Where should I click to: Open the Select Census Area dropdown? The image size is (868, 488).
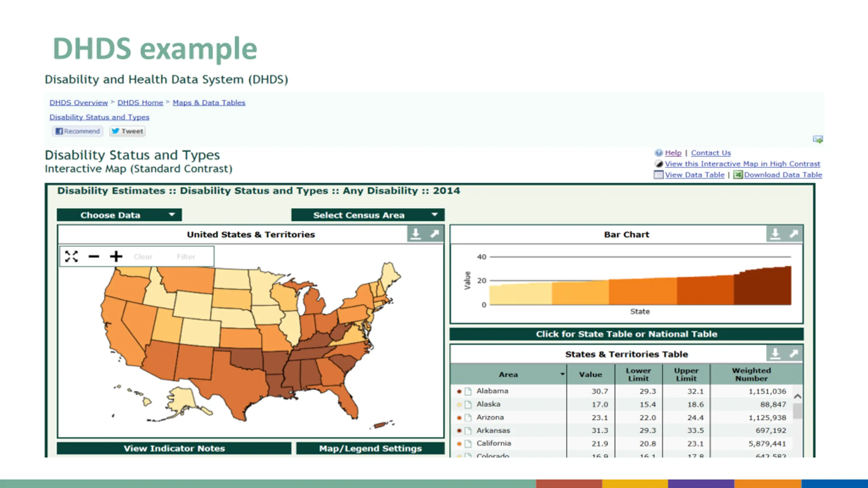tap(368, 215)
